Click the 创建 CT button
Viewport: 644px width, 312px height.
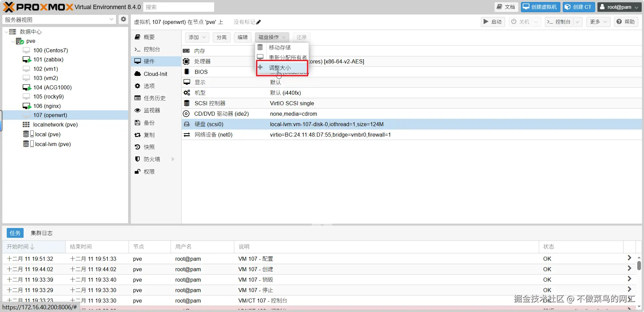[579, 7]
